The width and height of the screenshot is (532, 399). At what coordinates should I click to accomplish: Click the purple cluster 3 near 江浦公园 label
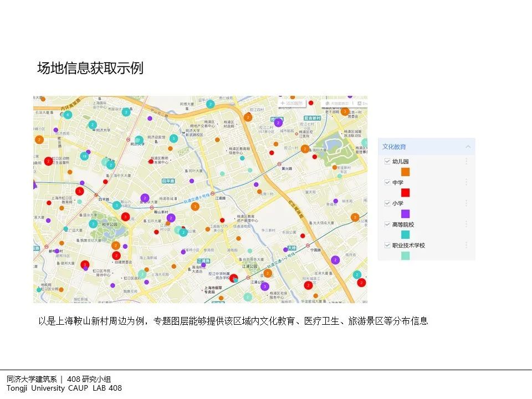[x=265, y=287]
